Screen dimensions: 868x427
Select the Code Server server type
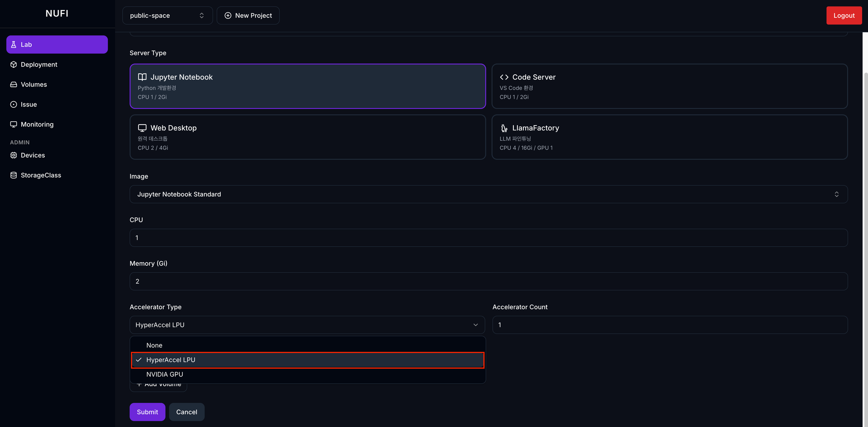pyautogui.click(x=669, y=86)
